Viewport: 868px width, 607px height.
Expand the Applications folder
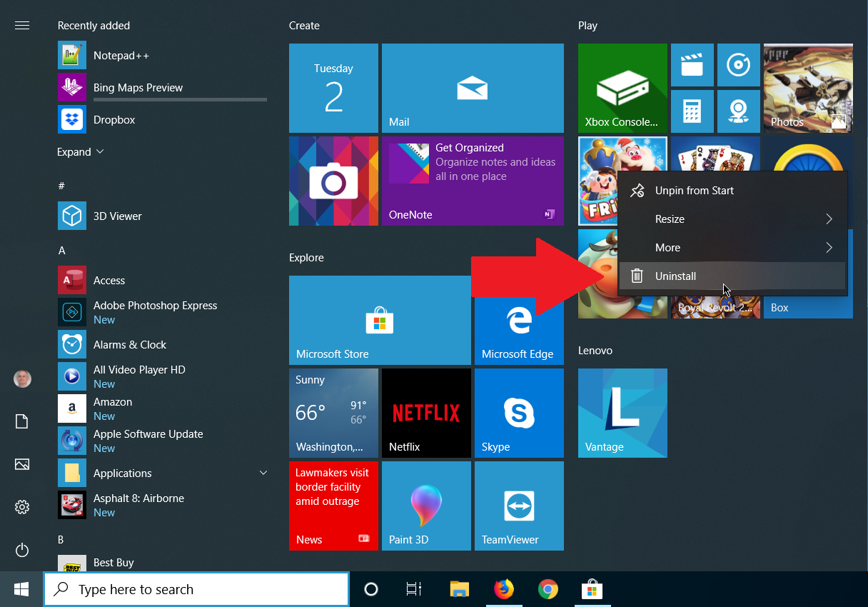coord(163,473)
